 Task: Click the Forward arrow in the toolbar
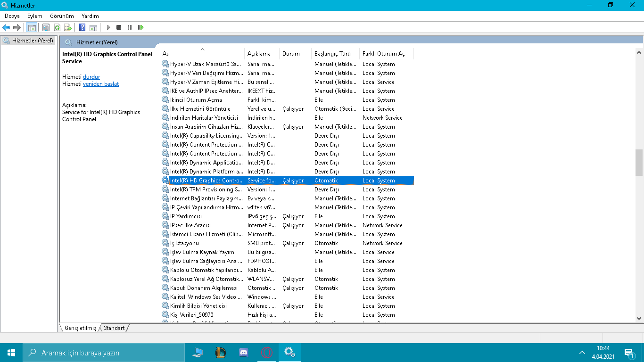[17, 27]
